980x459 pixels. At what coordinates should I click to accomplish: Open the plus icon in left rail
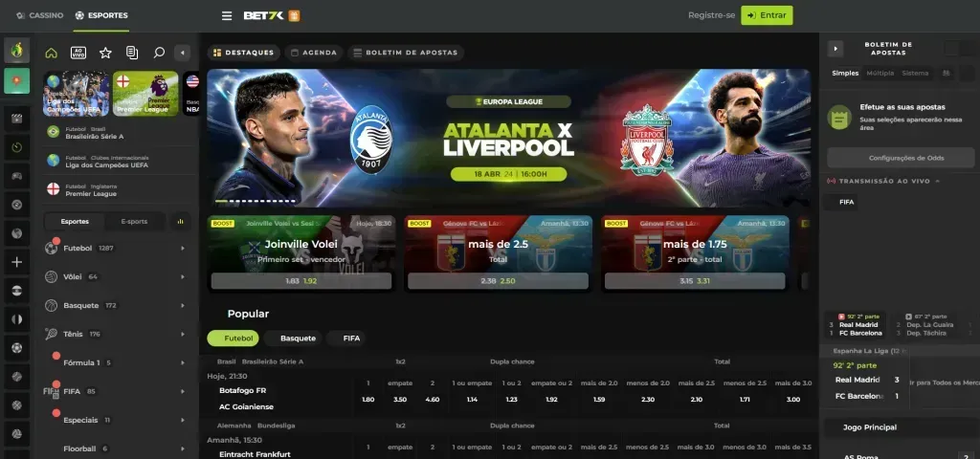(x=17, y=262)
